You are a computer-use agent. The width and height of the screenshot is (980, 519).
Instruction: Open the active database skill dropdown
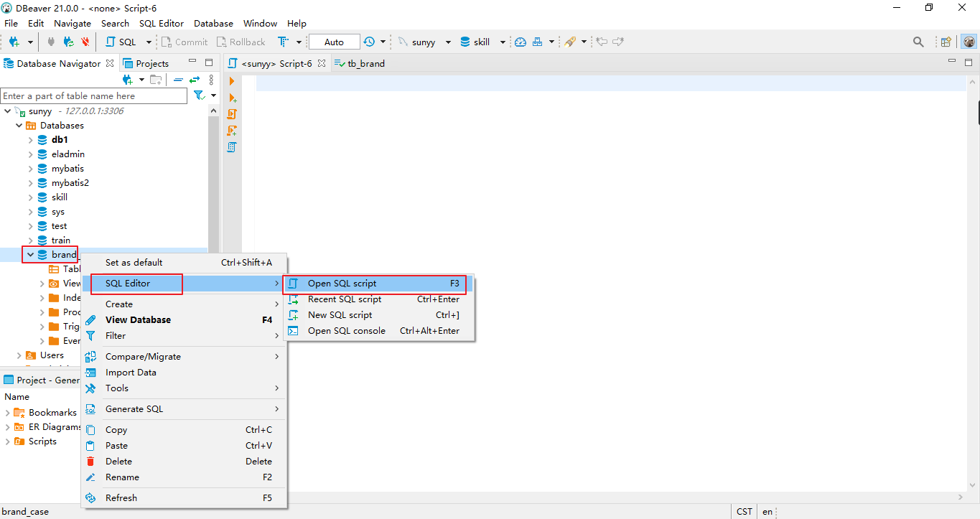502,42
